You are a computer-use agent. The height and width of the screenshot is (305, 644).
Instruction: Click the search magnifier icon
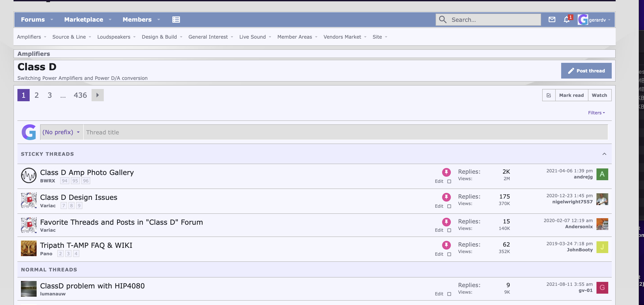pyautogui.click(x=443, y=19)
